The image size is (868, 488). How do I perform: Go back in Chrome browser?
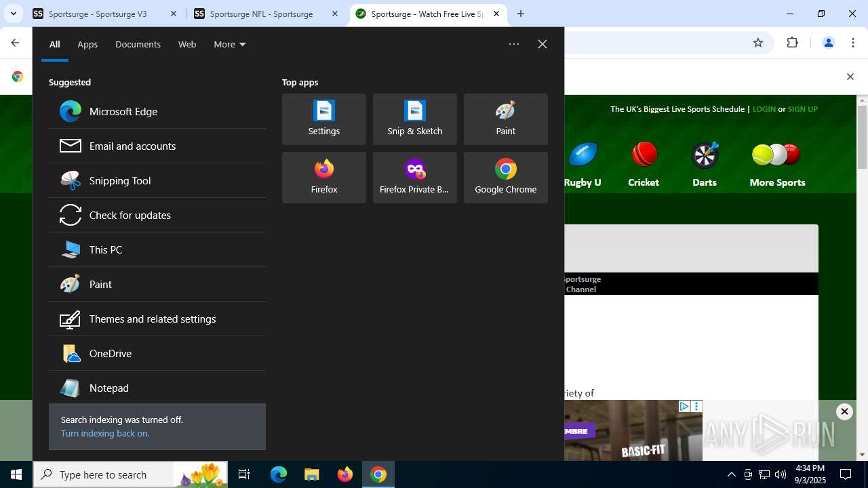tap(15, 43)
